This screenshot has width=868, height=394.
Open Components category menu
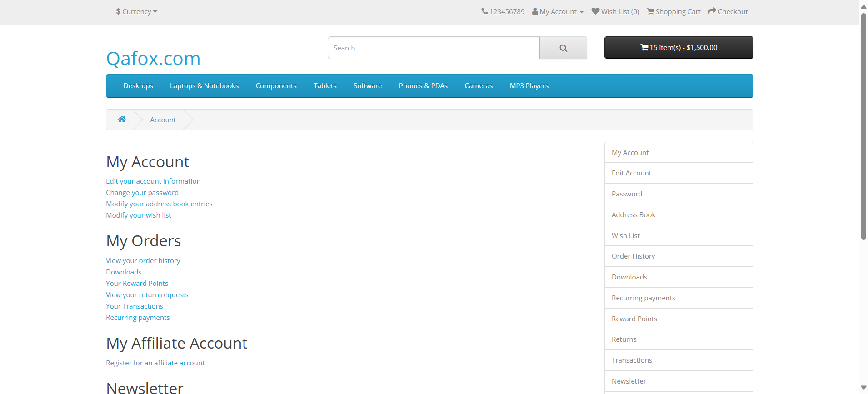[x=276, y=86]
